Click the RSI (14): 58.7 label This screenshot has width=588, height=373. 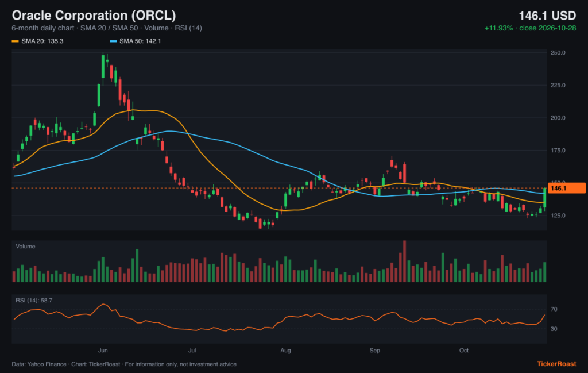coord(34,301)
